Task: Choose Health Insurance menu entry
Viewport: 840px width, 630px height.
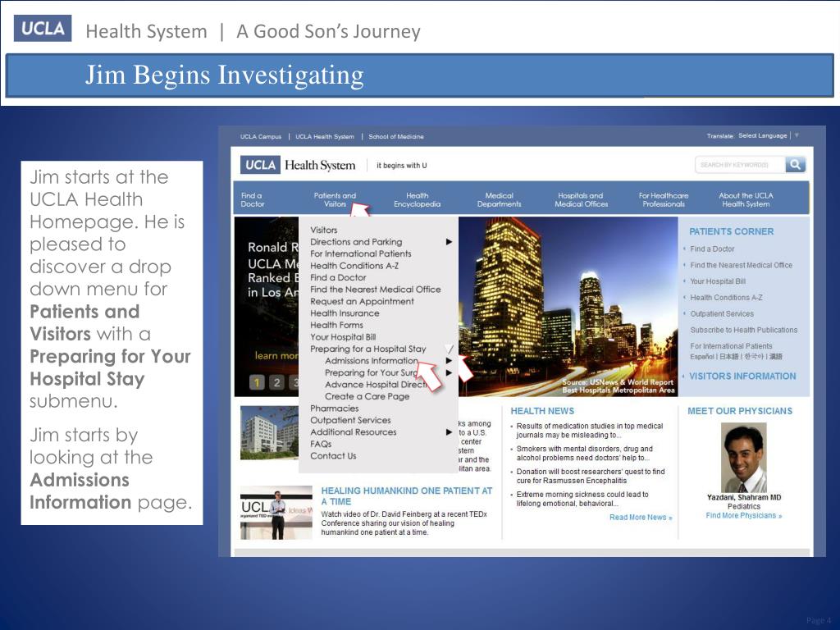Action: pyautogui.click(x=345, y=313)
